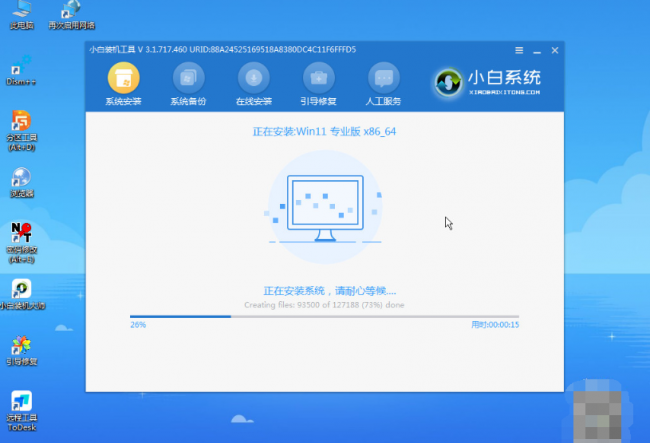This screenshot has height=443, width=650.
Task: Click the 用时:00:00:15 elapsed time label
Action: click(x=495, y=325)
